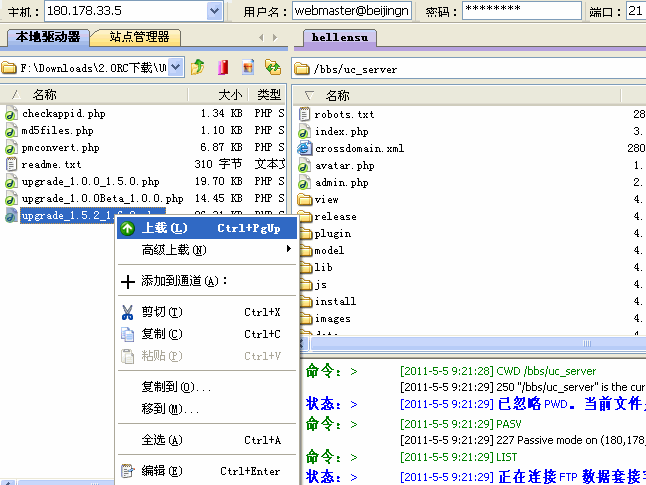Click the refresh folder icon in local toolbar
Screen dimensions: 646x485
click(273, 67)
